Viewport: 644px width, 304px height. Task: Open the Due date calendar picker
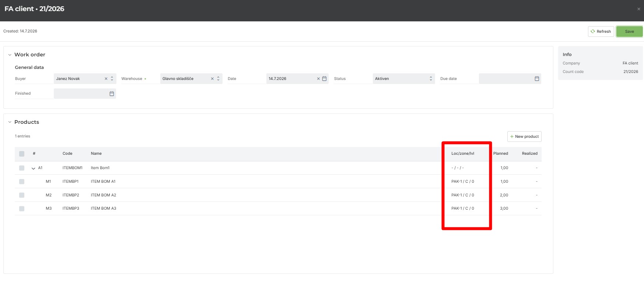point(537,79)
